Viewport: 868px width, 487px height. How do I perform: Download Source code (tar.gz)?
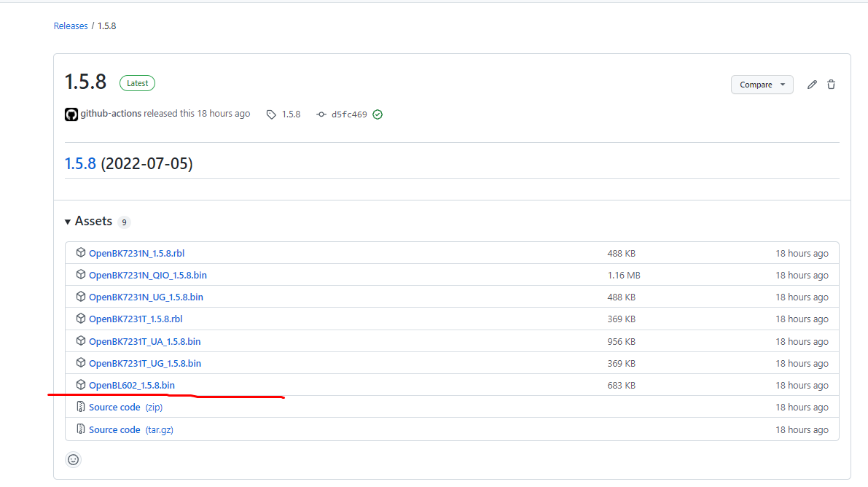131,429
